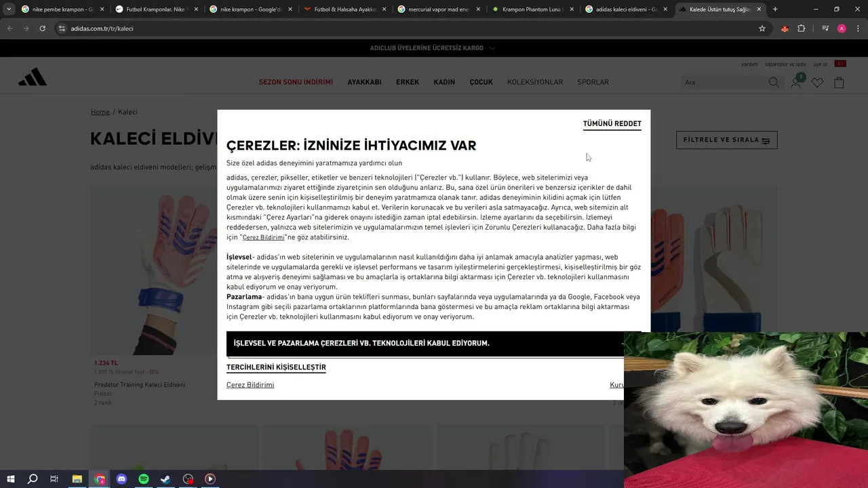Click the 1.234 TL sale price

pyautogui.click(x=106, y=363)
